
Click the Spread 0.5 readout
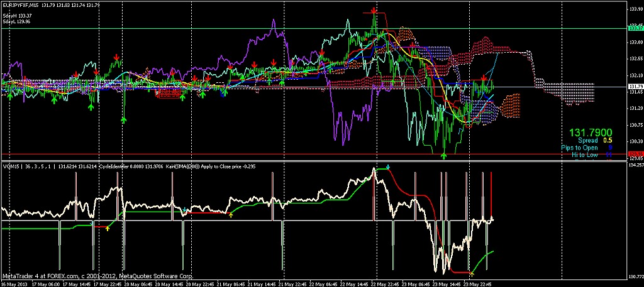tap(595, 140)
